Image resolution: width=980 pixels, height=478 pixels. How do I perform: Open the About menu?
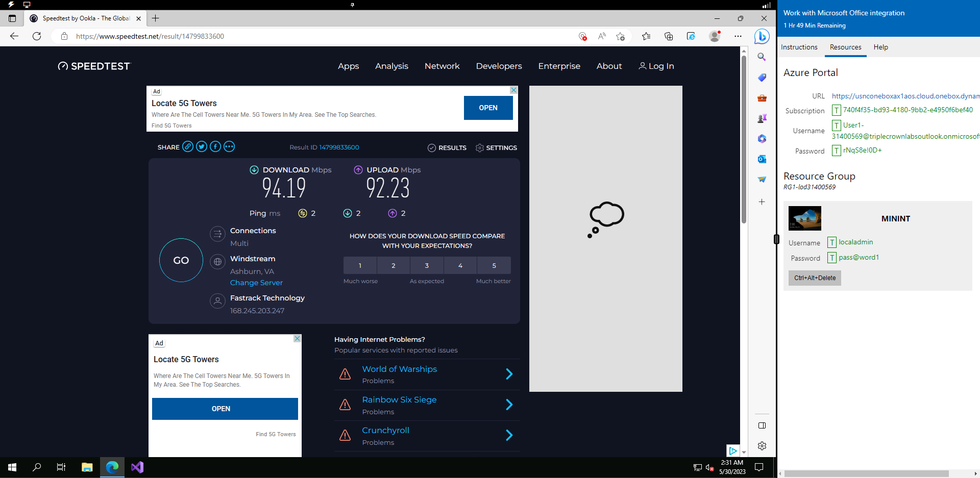(x=609, y=66)
